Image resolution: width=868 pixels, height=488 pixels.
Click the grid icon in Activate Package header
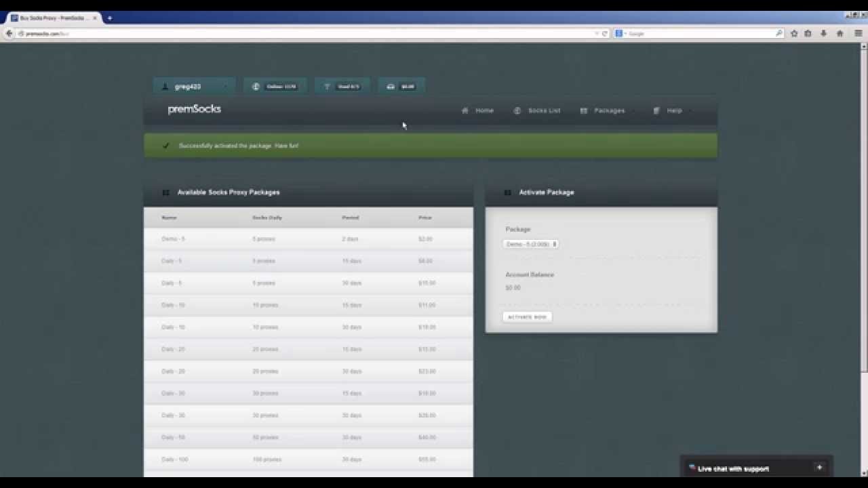507,192
